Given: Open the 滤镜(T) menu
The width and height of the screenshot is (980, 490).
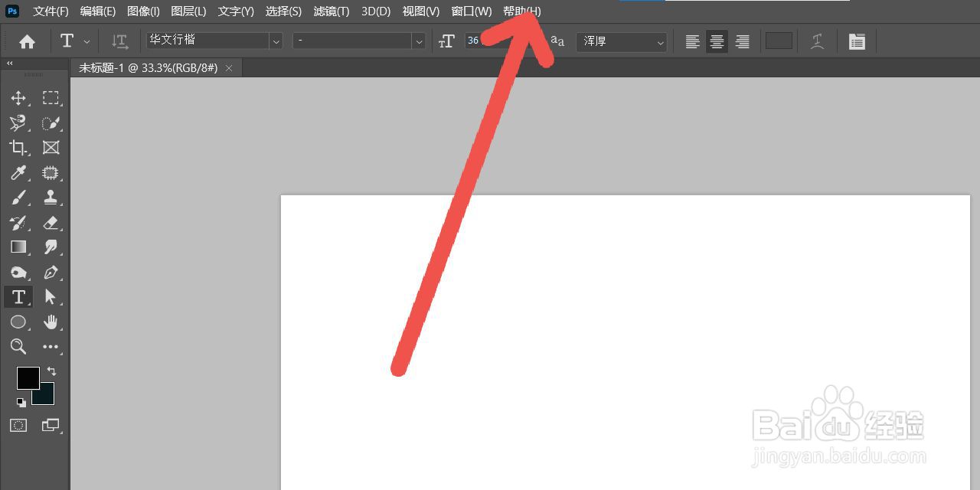Looking at the screenshot, I should click(x=332, y=11).
